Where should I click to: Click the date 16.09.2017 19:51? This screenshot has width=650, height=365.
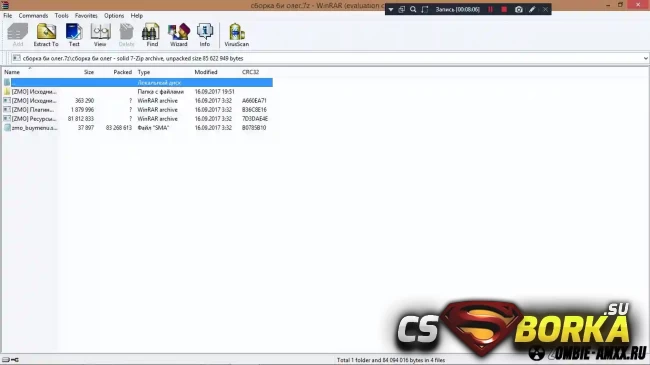pos(214,92)
